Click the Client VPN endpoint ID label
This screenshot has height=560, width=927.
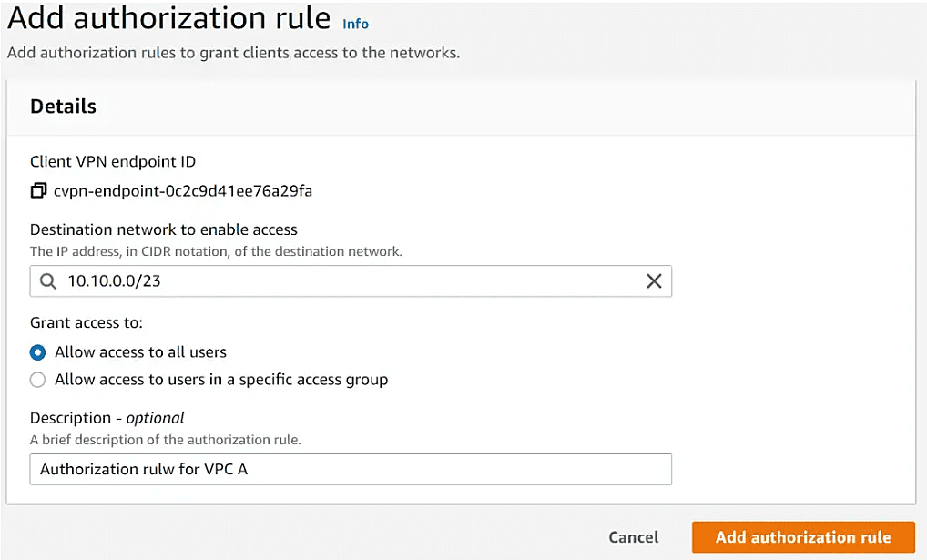click(x=113, y=161)
